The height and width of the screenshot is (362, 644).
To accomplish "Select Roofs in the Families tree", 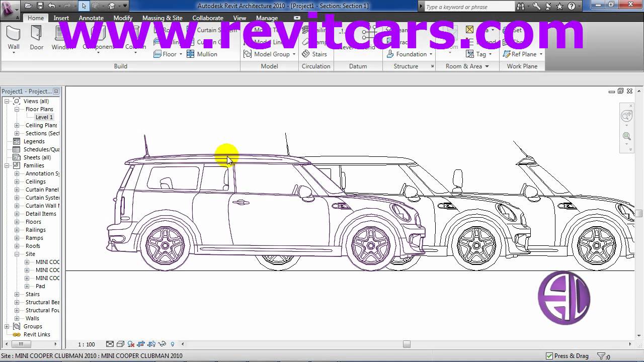I will 33,246.
